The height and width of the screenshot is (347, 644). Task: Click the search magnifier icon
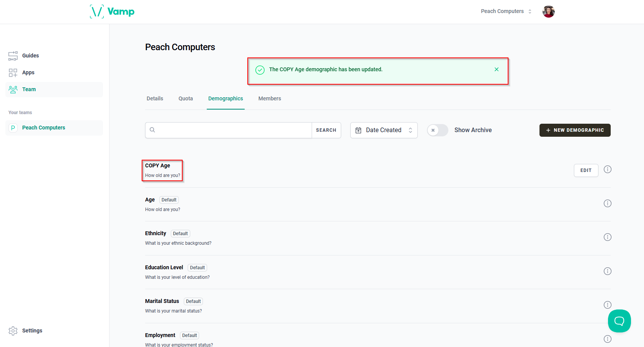tap(152, 130)
